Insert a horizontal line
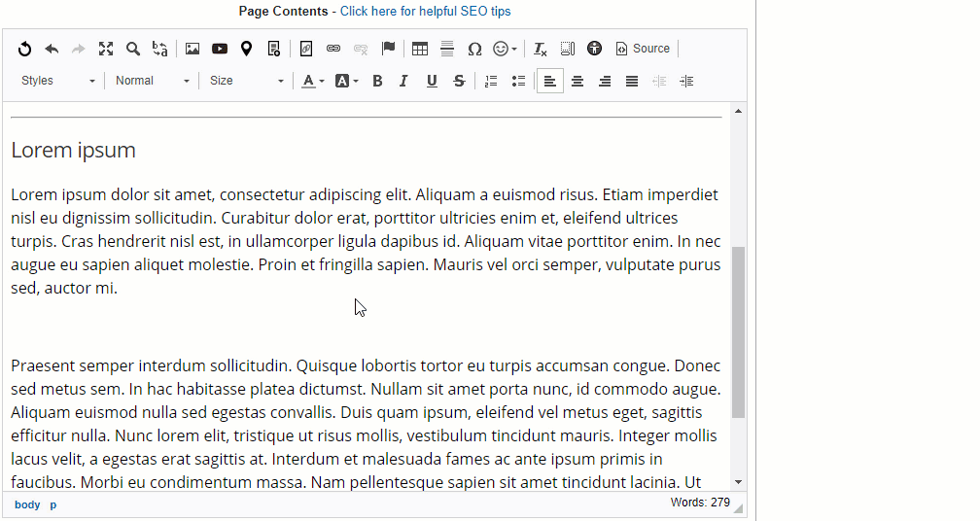This screenshot has width=980, height=521. coord(447,49)
